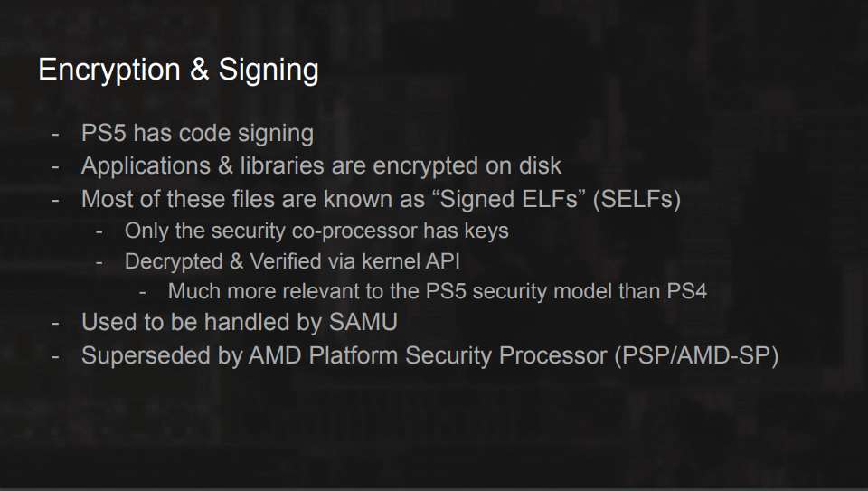The height and width of the screenshot is (491, 868).
Task: Click the "Used to be handled by SAMU" bullet
Action: [239, 322]
